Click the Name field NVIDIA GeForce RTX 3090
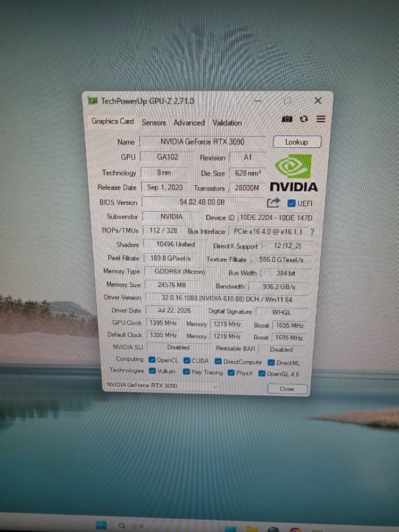 pos(203,142)
